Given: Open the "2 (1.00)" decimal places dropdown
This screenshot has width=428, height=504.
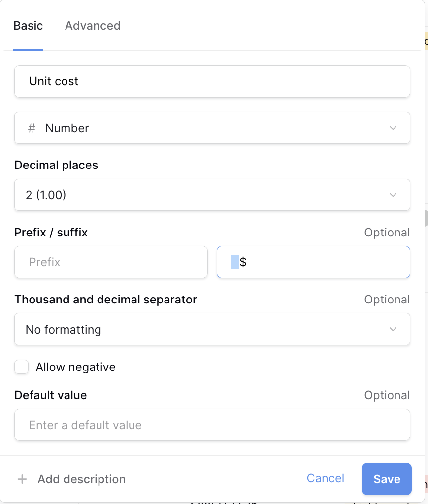Looking at the screenshot, I should (212, 195).
